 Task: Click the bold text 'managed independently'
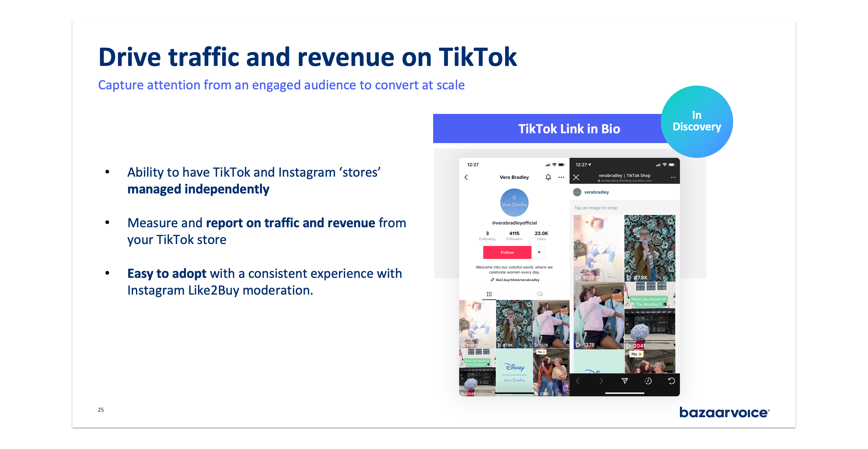pos(198,189)
